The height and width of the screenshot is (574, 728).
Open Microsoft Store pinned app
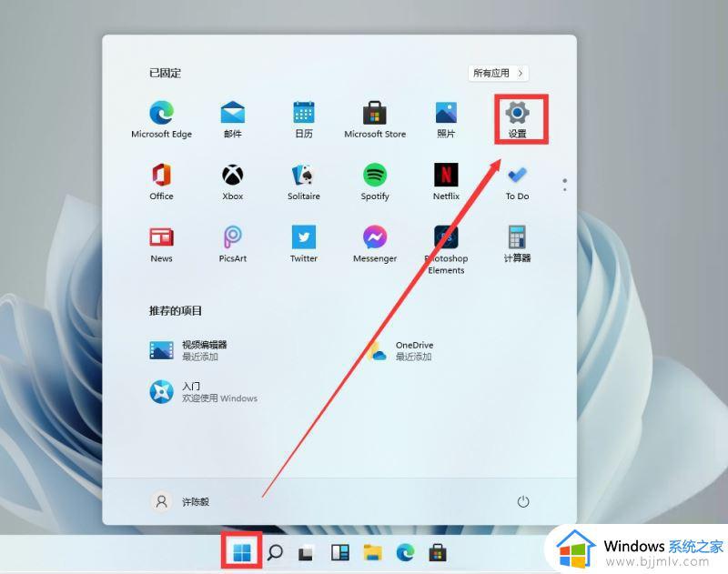click(375, 119)
